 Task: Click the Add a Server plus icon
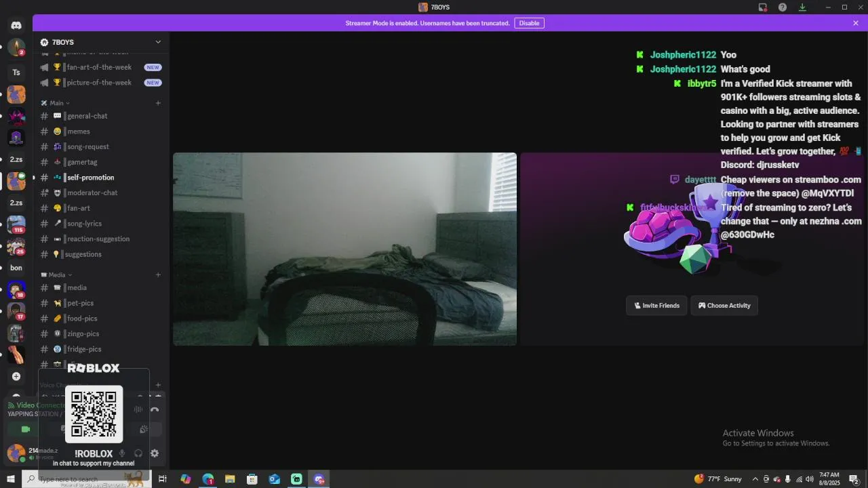[16, 376]
